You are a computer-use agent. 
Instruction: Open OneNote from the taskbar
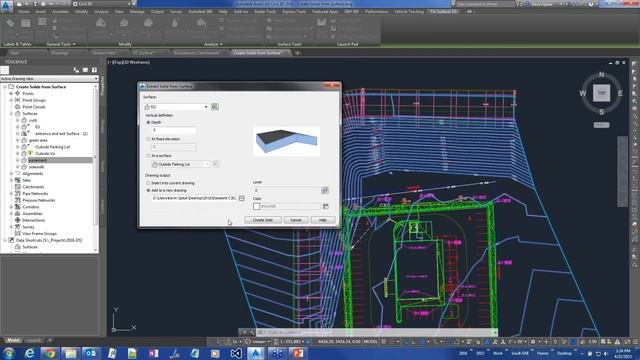pos(153,353)
